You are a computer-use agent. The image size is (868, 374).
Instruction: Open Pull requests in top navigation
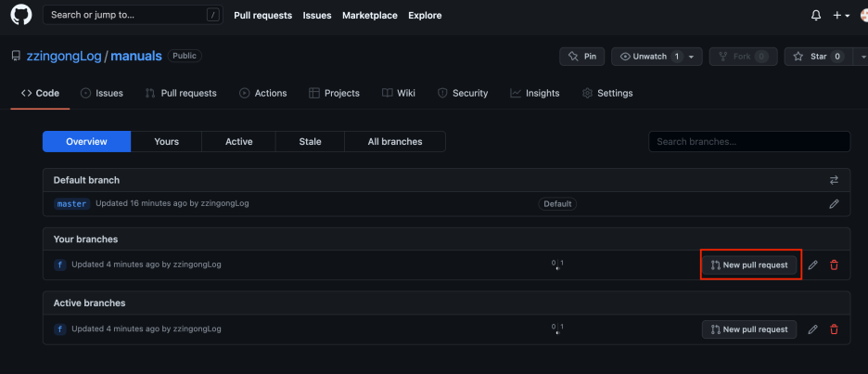coord(263,16)
